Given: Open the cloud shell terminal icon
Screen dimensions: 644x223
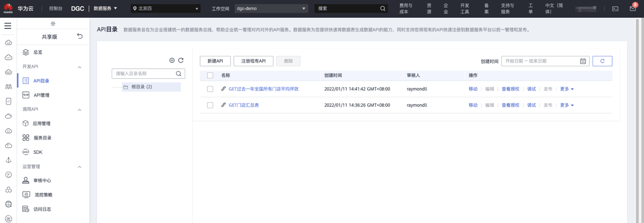Looking at the screenshot, I should pyautogui.click(x=615, y=9).
